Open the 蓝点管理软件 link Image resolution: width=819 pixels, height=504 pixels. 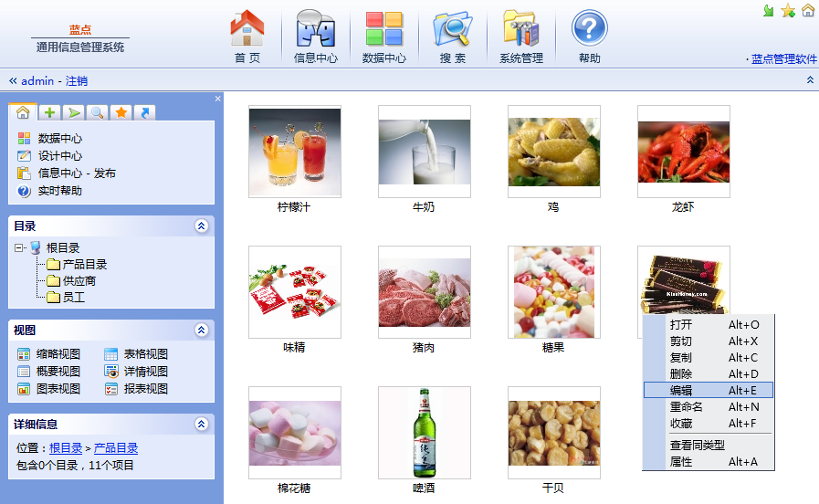coord(783,59)
